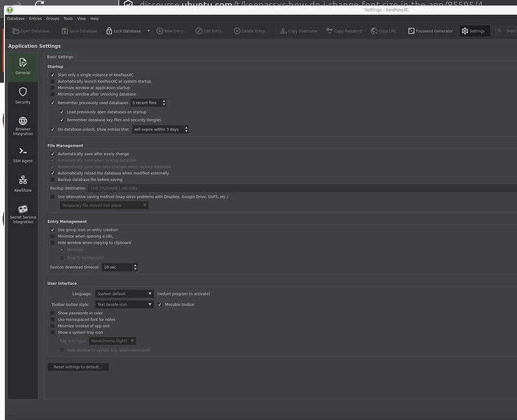Screen dimensions: 517x420
Task: Toggle Movable toolbar checkbox
Action: click(x=160, y=304)
